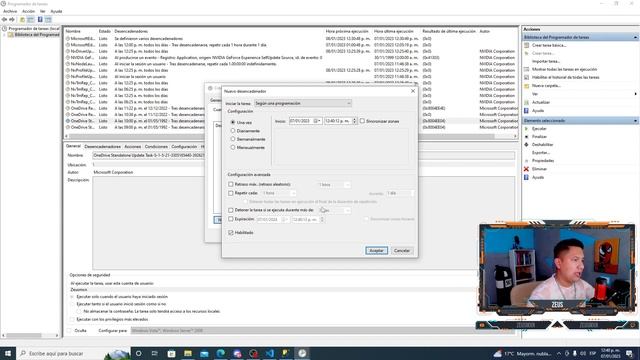Viewport: 640px width, 360px height.
Task: Open the notification center icon
Action: pyautogui.click(x=630, y=353)
